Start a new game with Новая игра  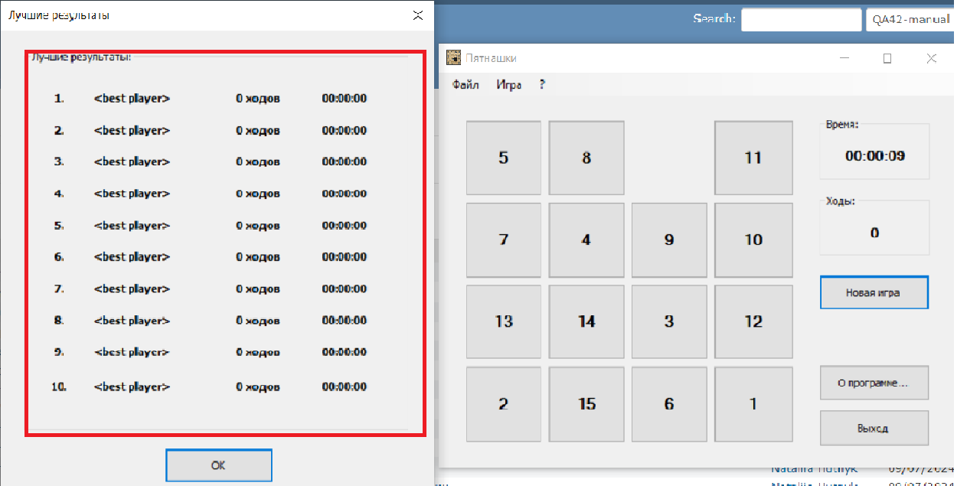[x=874, y=292]
